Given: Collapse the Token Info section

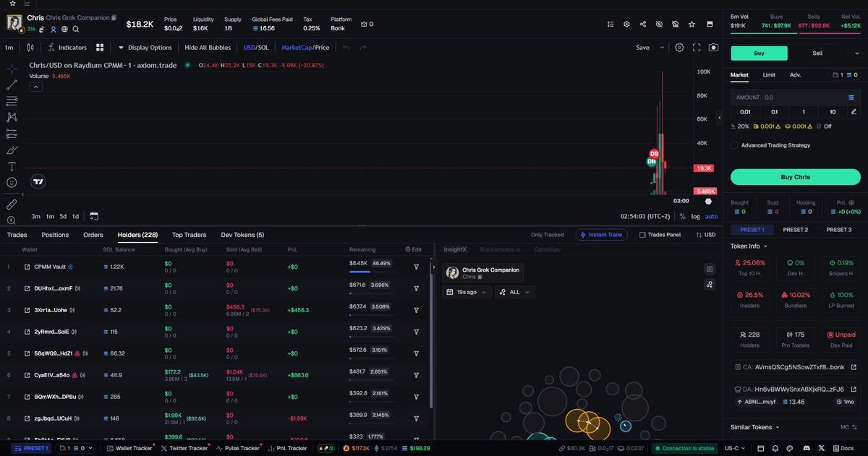Looking at the screenshot, I should pos(750,246).
